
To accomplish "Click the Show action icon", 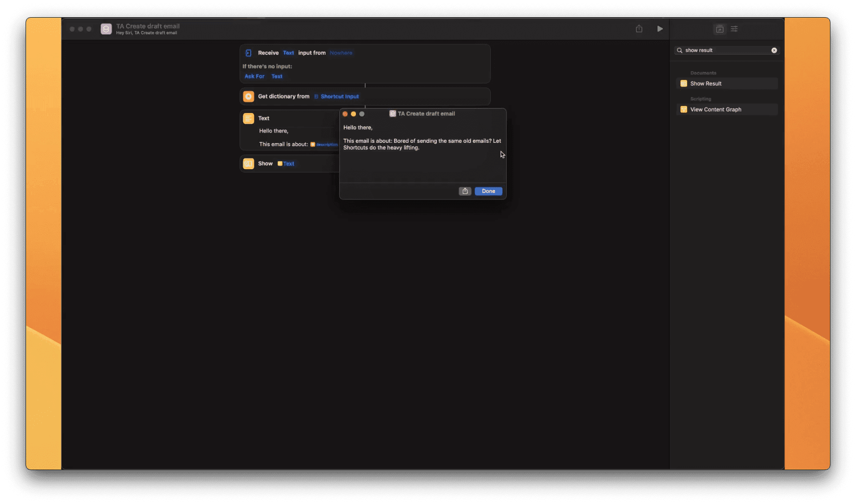I will pos(248,164).
